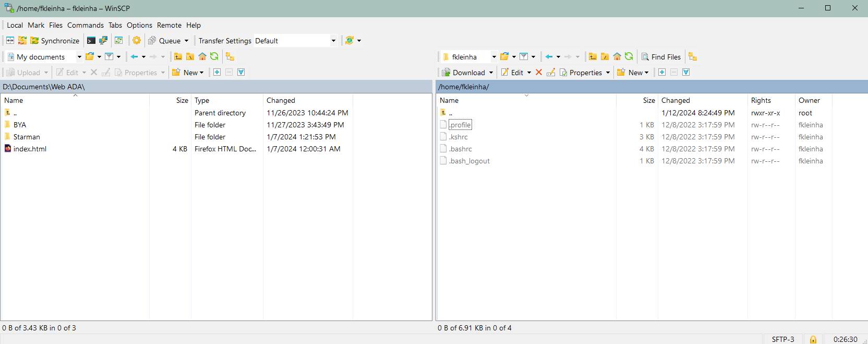The image size is (868, 344).
Task: Click the red delete icon in remote toolbar
Action: pos(539,73)
